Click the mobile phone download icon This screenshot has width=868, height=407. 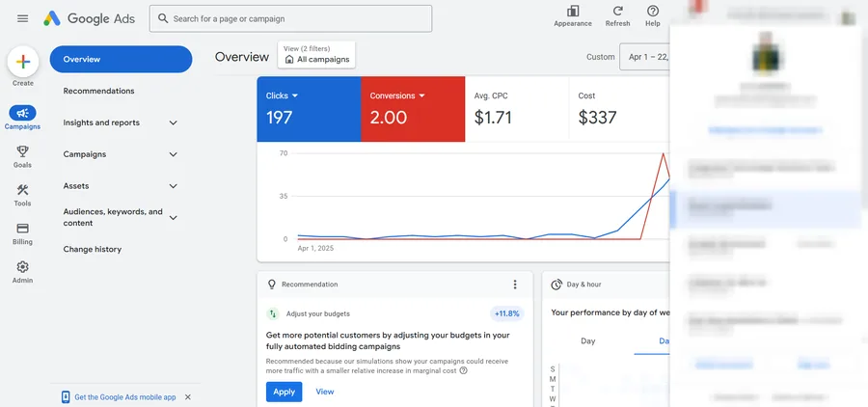[x=66, y=397]
